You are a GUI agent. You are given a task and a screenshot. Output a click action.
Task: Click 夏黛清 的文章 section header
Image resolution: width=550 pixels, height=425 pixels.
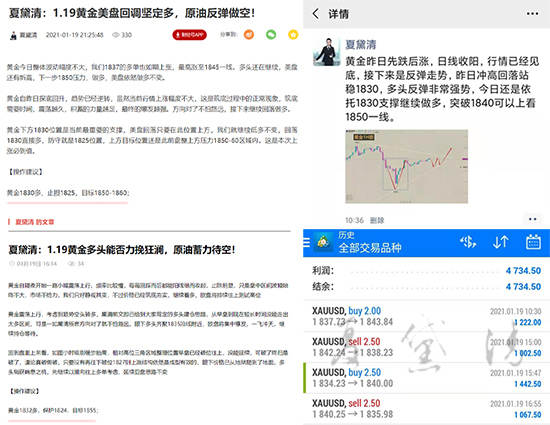35,222
